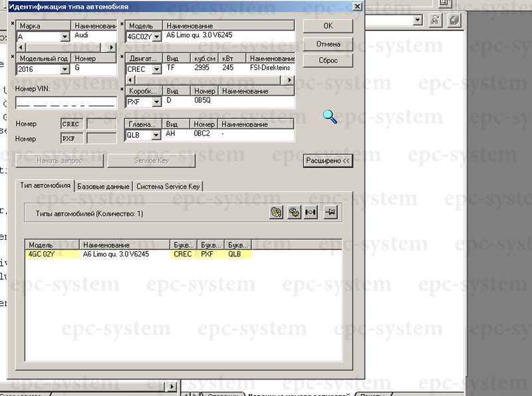Open the gearbox dropdown showing PXF
This screenshot has width=532, height=396.
157,102
